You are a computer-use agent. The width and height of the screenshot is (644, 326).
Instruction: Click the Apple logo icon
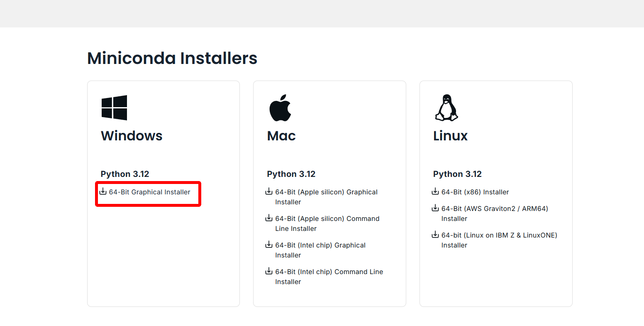(281, 108)
